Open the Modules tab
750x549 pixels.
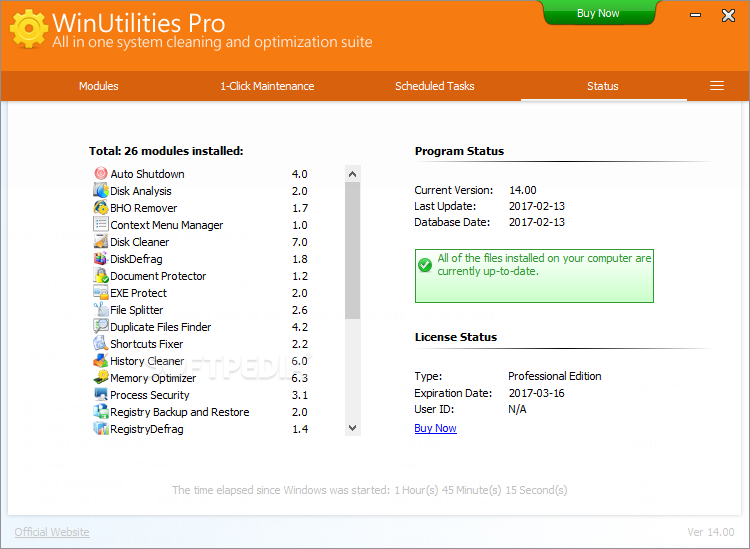(x=99, y=86)
